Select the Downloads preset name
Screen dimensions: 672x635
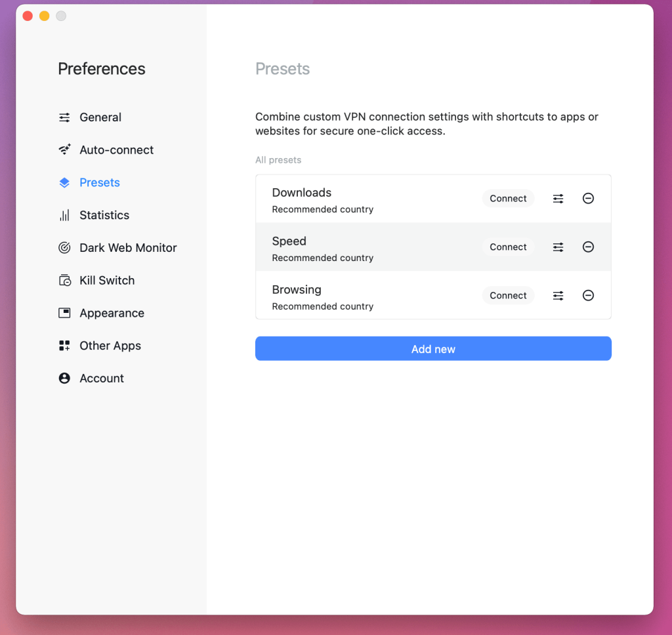coord(302,193)
